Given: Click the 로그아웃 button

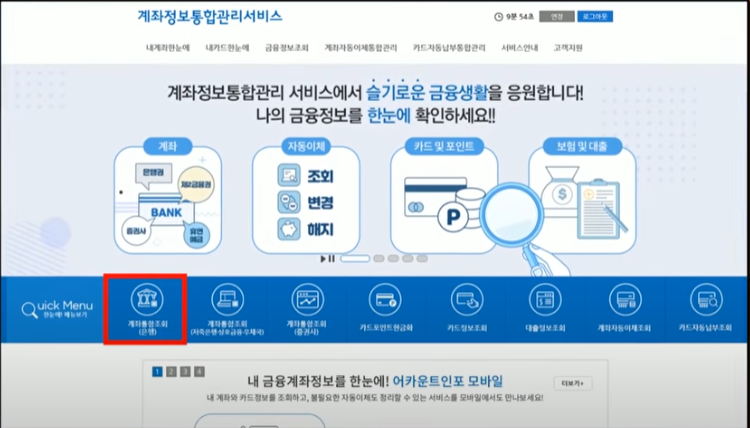Looking at the screenshot, I should (595, 17).
